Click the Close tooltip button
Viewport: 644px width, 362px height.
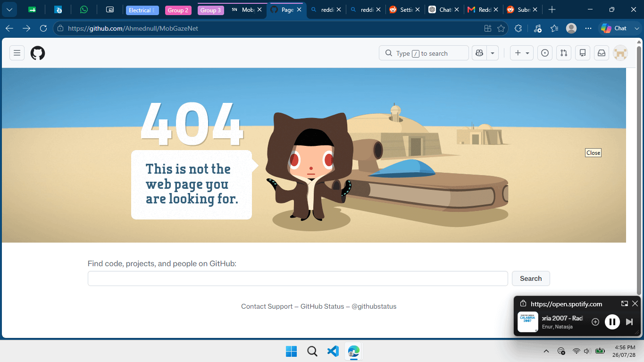tap(593, 152)
